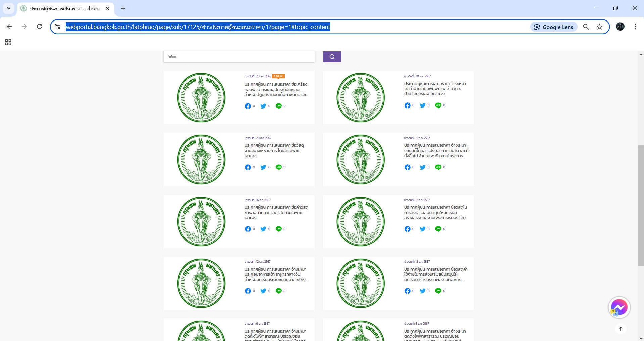Select the URL in the address bar

[198, 27]
